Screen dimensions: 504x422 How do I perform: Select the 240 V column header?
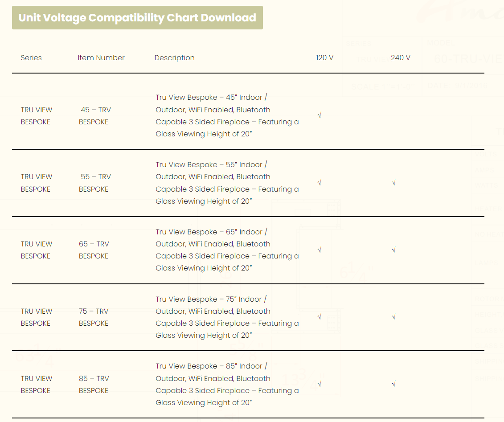400,58
